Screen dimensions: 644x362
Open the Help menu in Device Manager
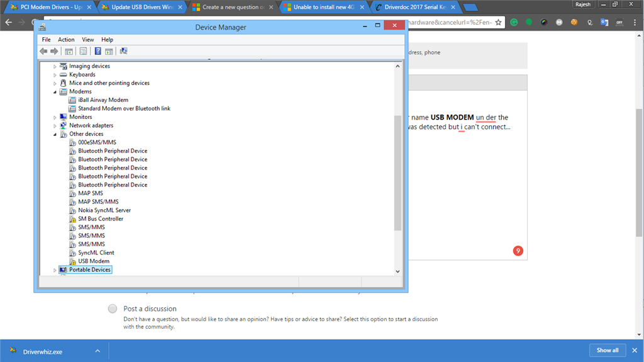coord(107,40)
